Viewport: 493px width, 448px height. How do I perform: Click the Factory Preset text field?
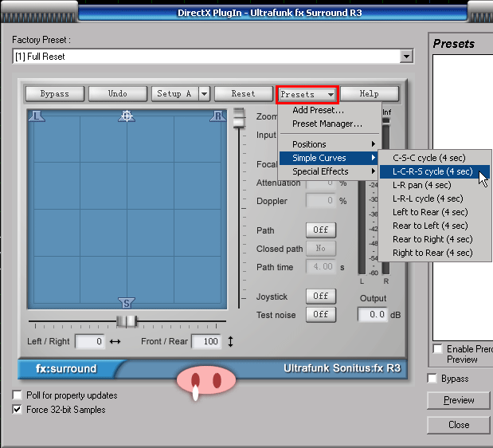[206, 57]
